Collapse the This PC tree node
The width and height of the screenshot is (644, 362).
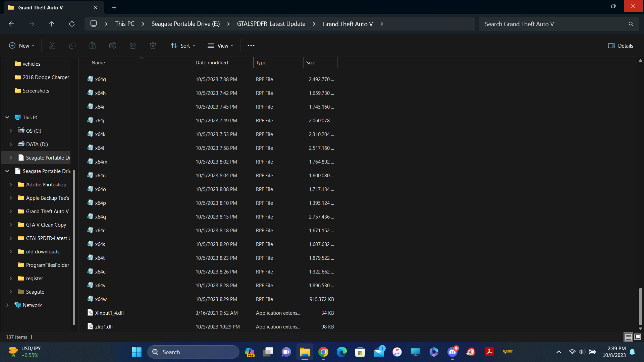click(7, 117)
